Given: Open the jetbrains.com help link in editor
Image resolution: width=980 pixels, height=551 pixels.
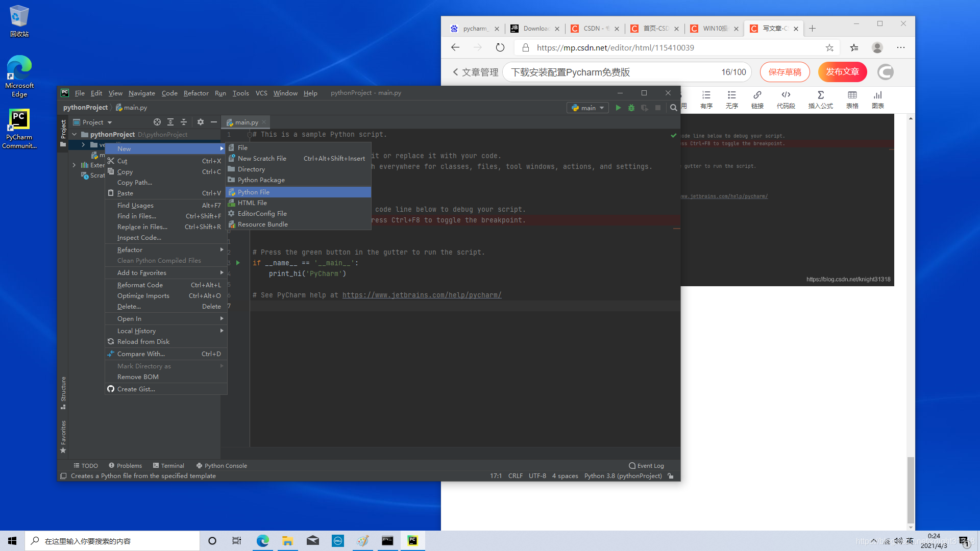Looking at the screenshot, I should click(x=422, y=295).
